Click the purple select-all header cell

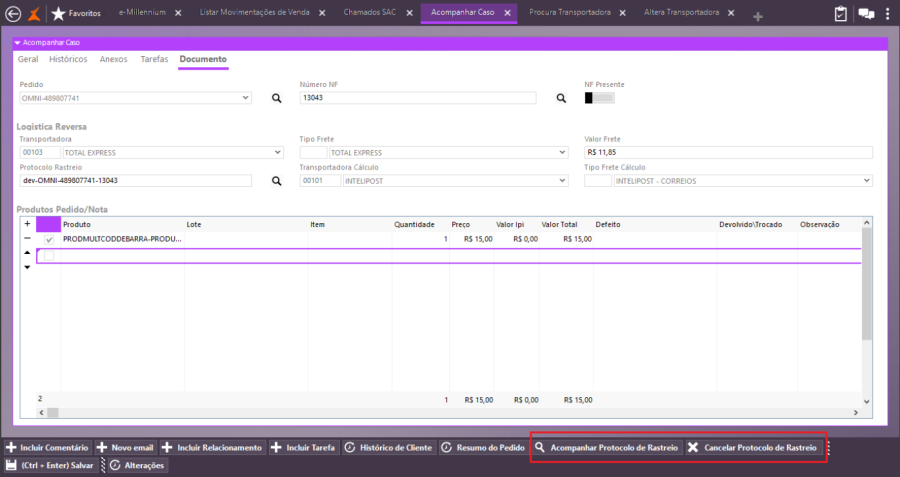(x=48, y=224)
